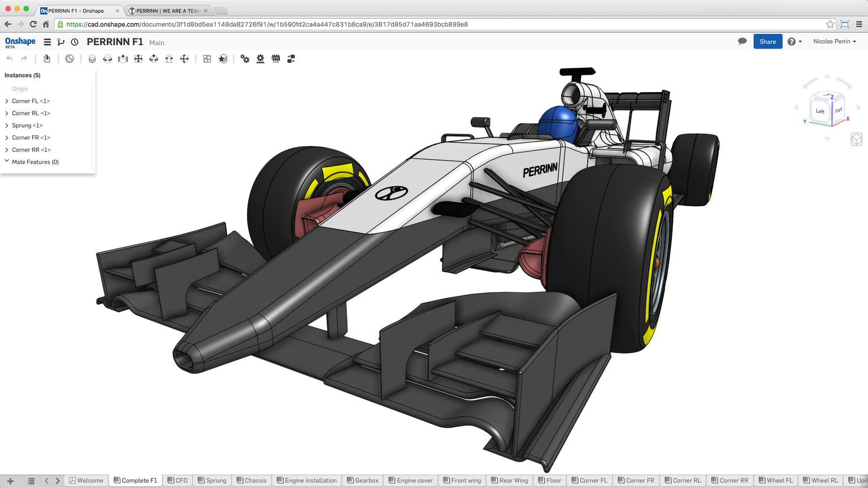Click the Share button
The image size is (868, 488).
(x=767, y=41)
